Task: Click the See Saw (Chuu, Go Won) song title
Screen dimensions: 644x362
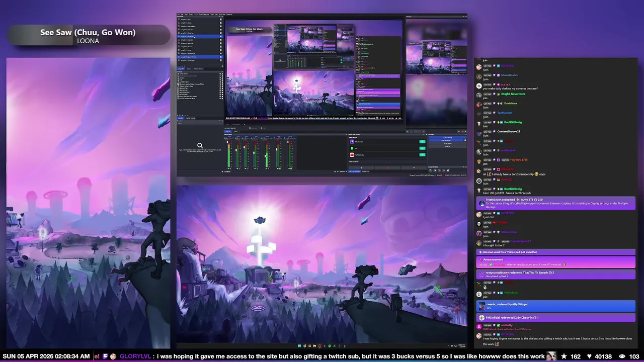Action: 88,32
